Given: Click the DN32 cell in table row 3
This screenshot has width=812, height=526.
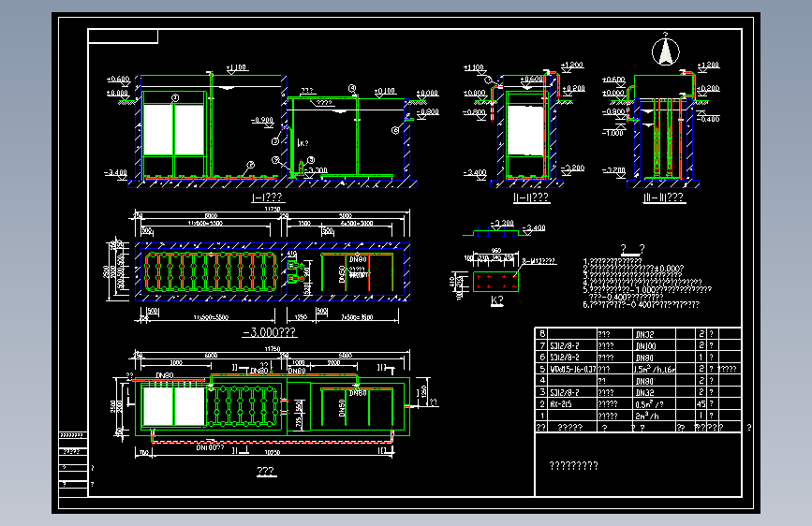Looking at the screenshot, I should point(644,392).
